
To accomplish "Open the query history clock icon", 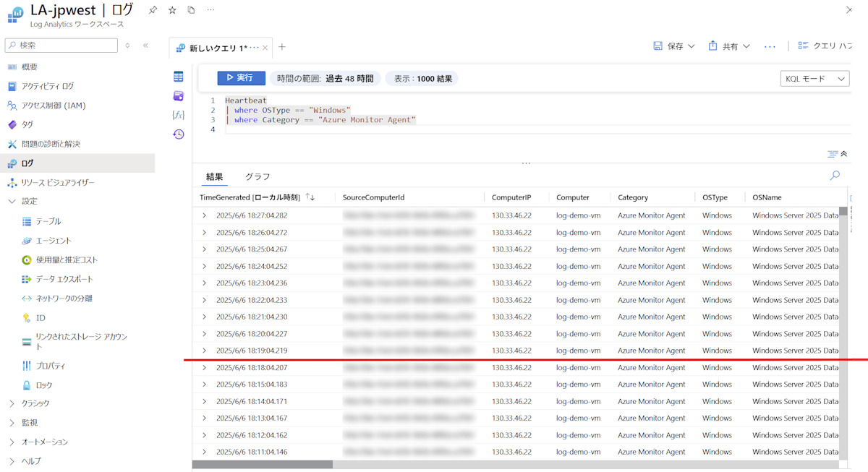I will [178, 134].
